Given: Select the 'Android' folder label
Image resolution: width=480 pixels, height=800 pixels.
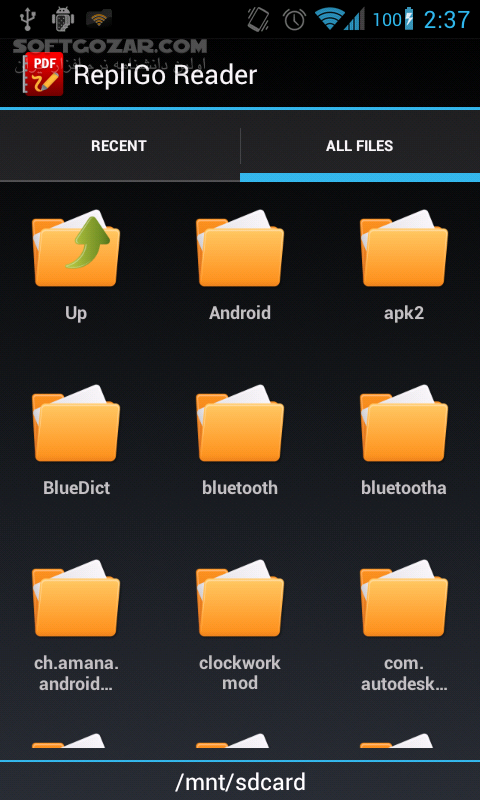Looking at the screenshot, I should point(240,313).
